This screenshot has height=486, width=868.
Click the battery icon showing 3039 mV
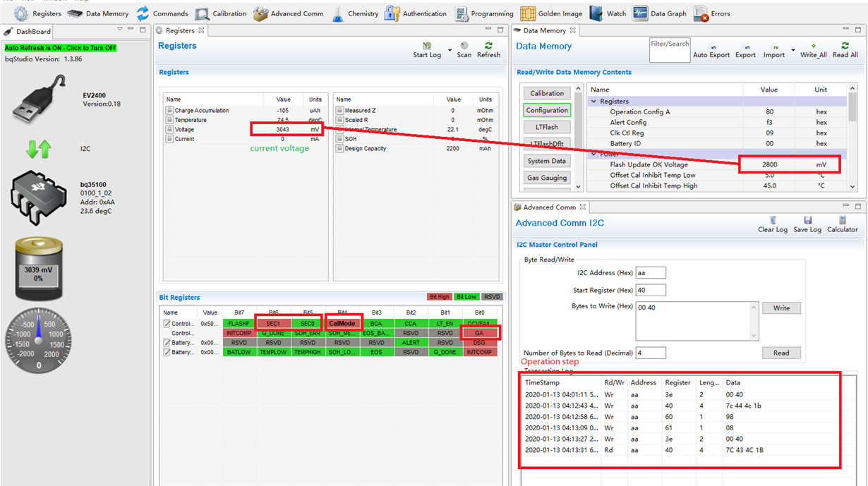[39, 269]
